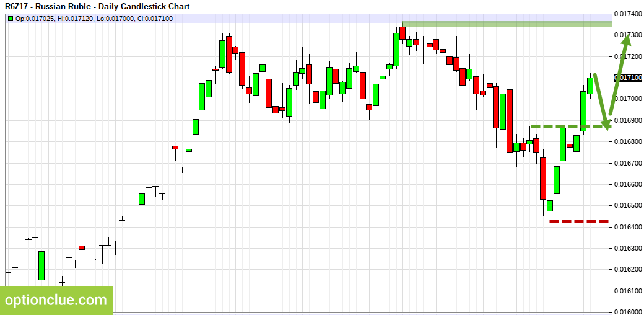The height and width of the screenshot is (315, 644).
Task: Click the 0.017300 price axis label
Action: (x=628, y=35)
